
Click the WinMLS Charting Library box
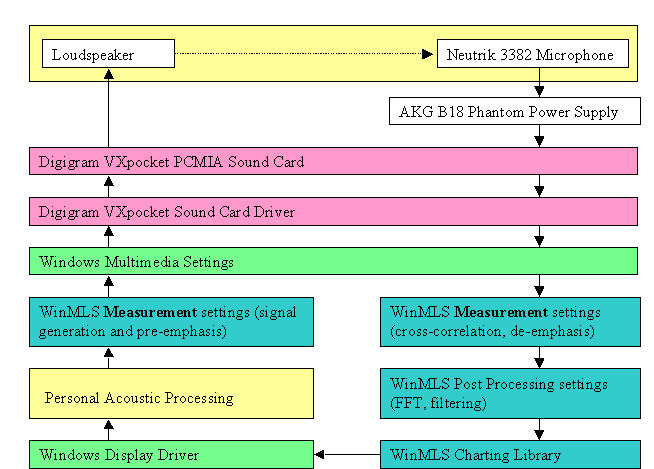(x=510, y=454)
